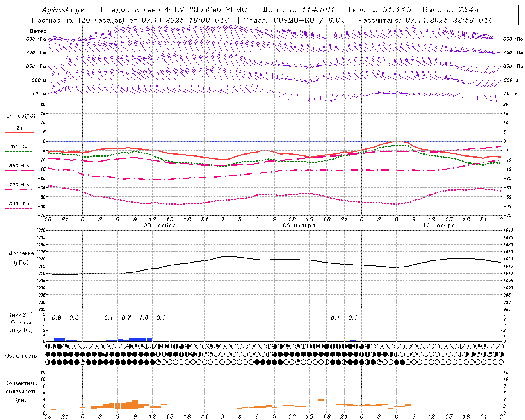Click the 0.2 precipitation amount
525x420 pixels.
coord(74,318)
